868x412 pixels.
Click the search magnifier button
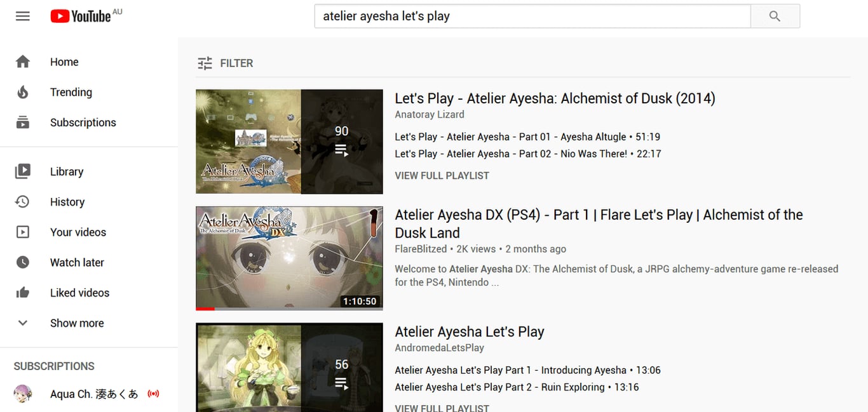[x=775, y=17]
